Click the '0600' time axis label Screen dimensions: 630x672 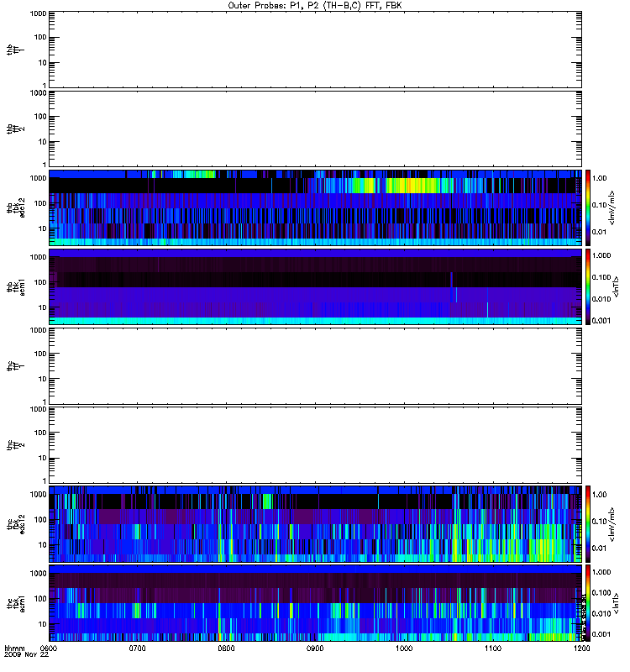(x=49, y=648)
